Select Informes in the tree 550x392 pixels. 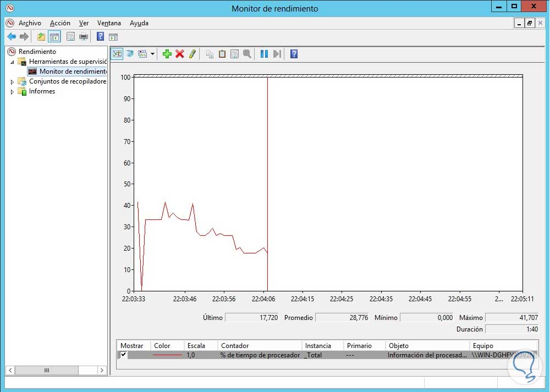[x=42, y=91]
